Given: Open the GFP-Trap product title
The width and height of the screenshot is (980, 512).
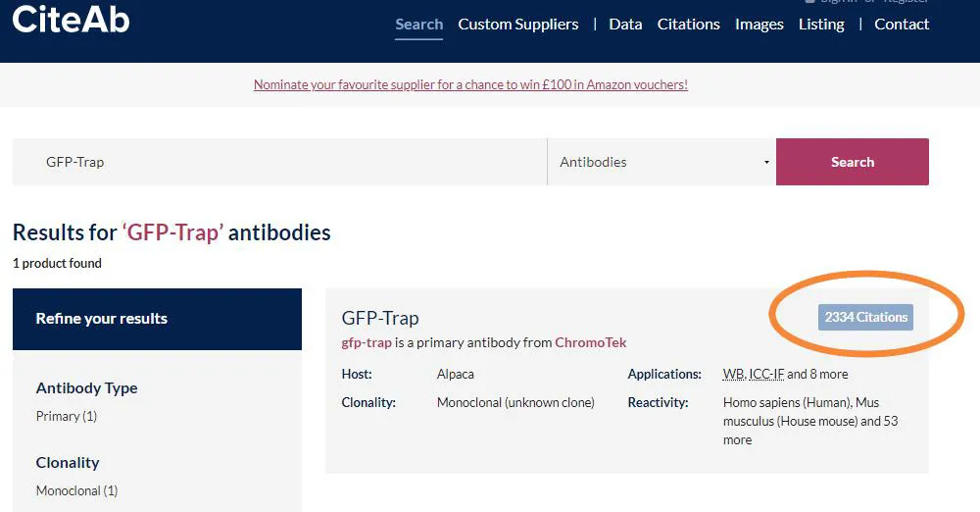Looking at the screenshot, I should (x=380, y=318).
